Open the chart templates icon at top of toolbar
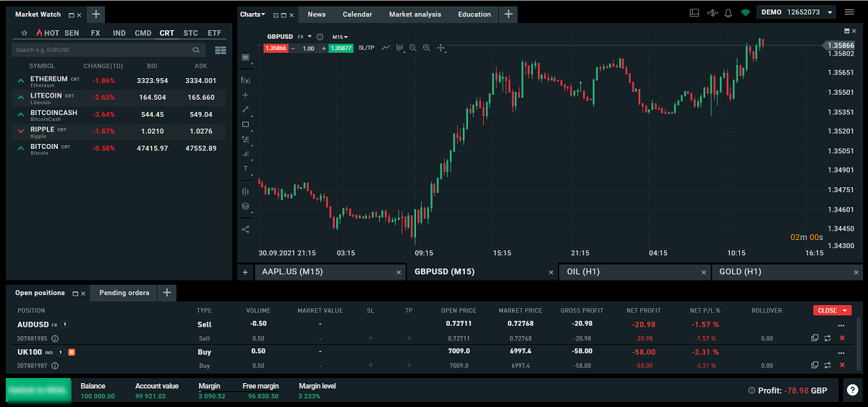Viewport: 868px width, 407px height. coord(245,57)
